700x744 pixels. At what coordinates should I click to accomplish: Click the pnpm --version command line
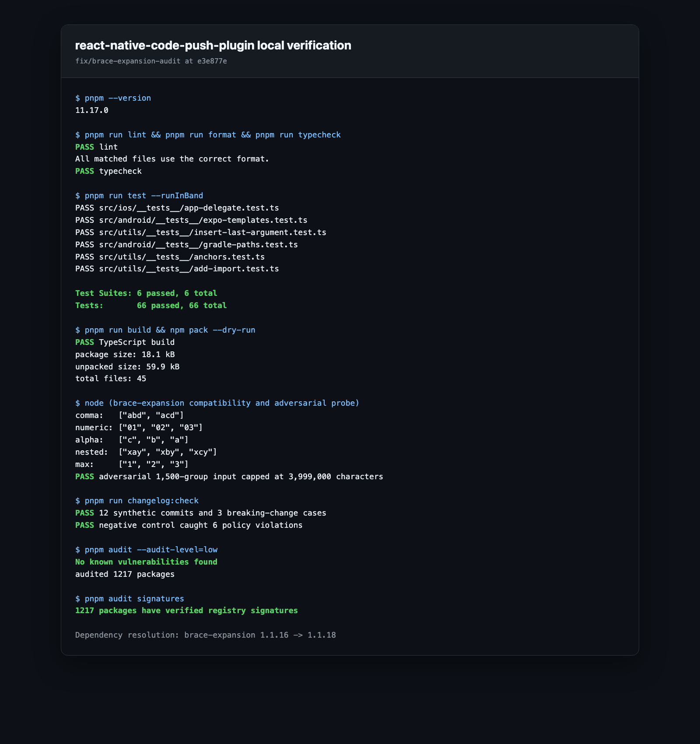click(x=113, y=98)
